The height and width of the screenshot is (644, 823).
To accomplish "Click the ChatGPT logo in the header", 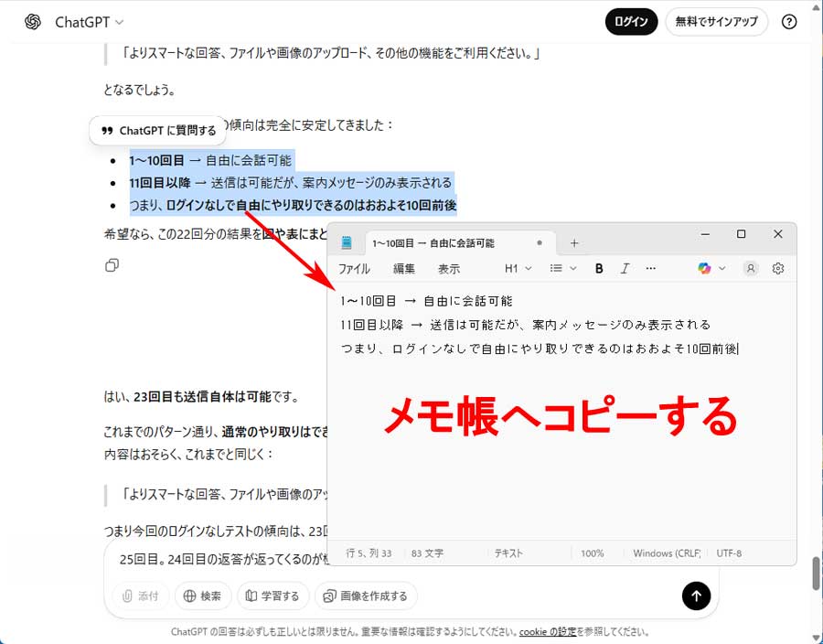I will pyautogui.click(x=33, y=21).
